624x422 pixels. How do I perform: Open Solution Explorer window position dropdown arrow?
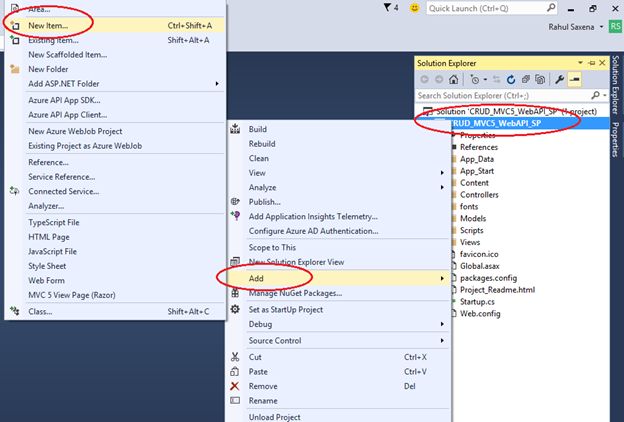pyautogui.click(x=580, y=63)
